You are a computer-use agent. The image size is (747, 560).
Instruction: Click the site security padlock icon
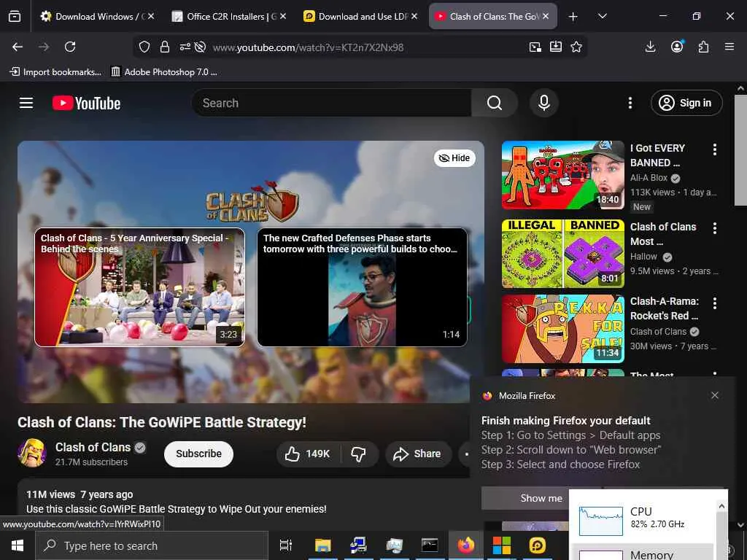165,47
